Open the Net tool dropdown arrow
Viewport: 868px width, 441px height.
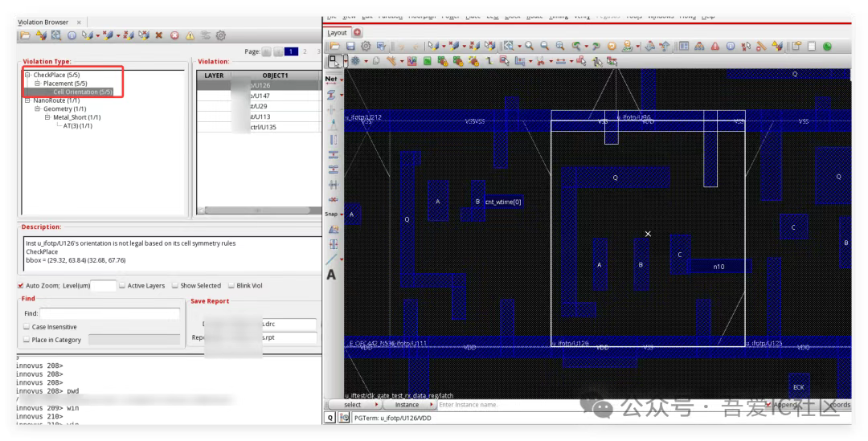coord(342,80)
